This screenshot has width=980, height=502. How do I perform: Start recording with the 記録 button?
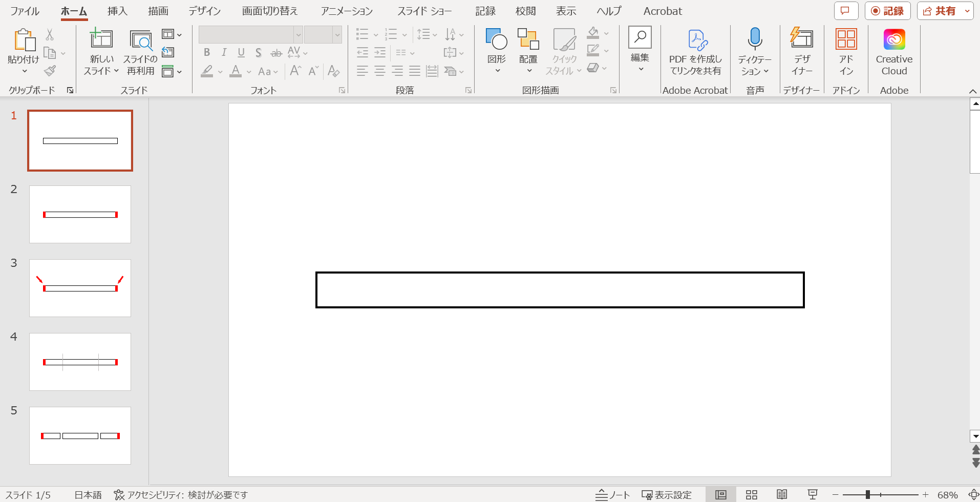tap(889, 11)
